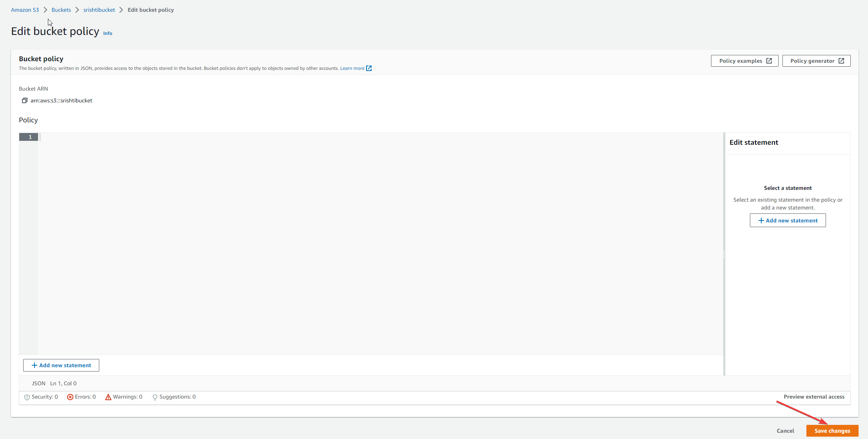The image size is (868, 439).
Task: Click the Bucket ARN label
Action: pos(33,89)
